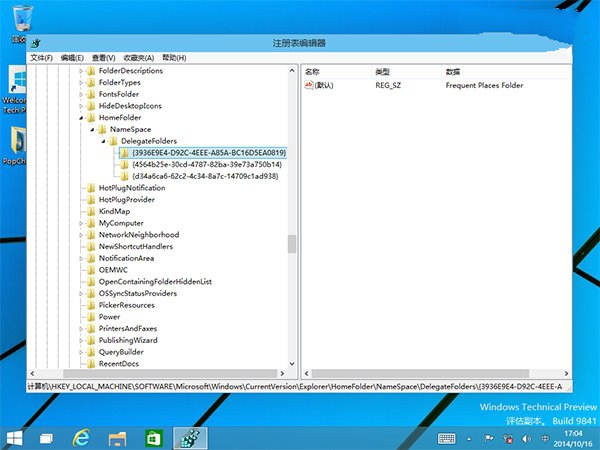Collapse the NameSpace key
600x450 pixels.
pyautogui.click(x=92, y=130)
